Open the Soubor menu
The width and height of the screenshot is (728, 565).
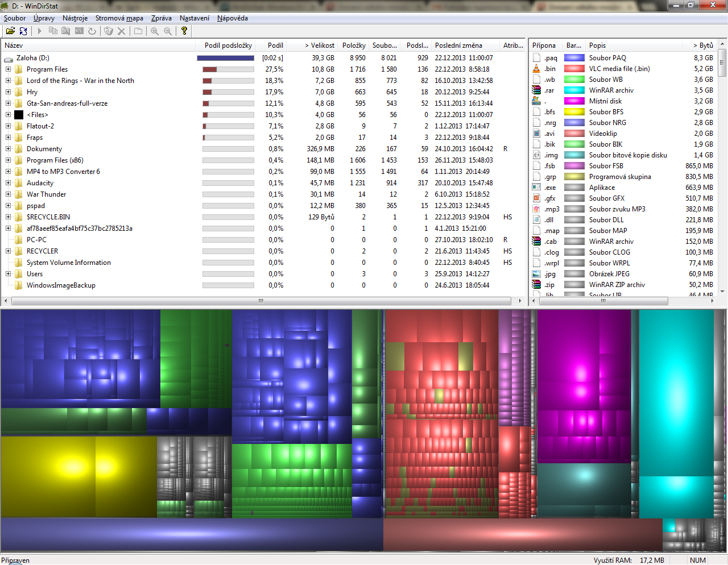click(x=15, y=18)
